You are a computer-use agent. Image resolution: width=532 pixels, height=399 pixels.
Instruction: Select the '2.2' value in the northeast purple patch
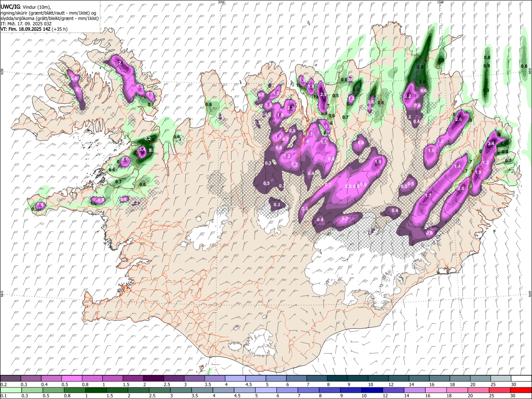408,96
